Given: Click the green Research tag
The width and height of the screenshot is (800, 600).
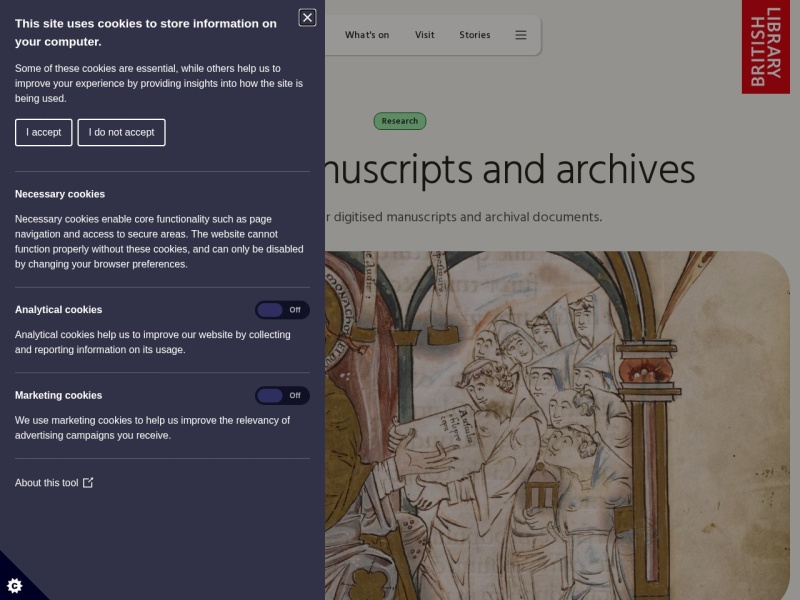Looking at the screenshot, I should (399, 121).
